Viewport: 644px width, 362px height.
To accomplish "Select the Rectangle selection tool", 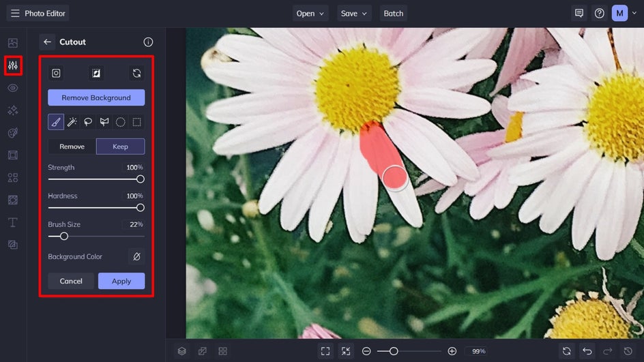I will pos(136,122).
